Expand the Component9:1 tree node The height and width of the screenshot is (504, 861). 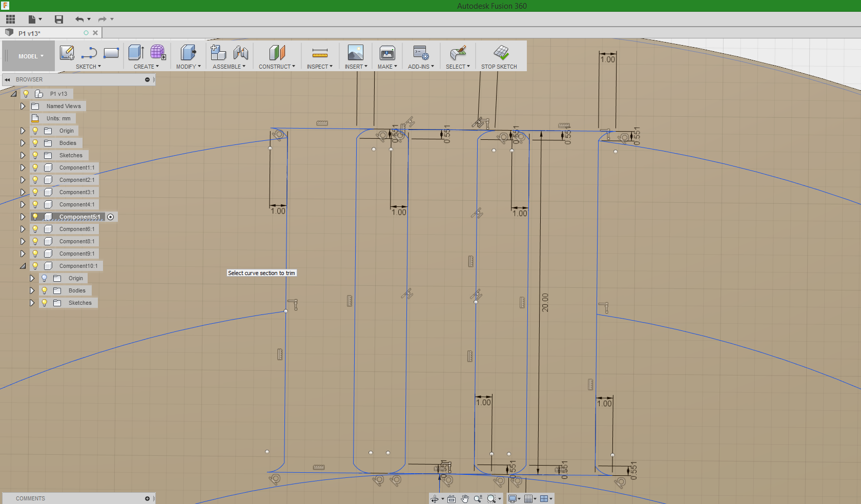pos(23,254)
